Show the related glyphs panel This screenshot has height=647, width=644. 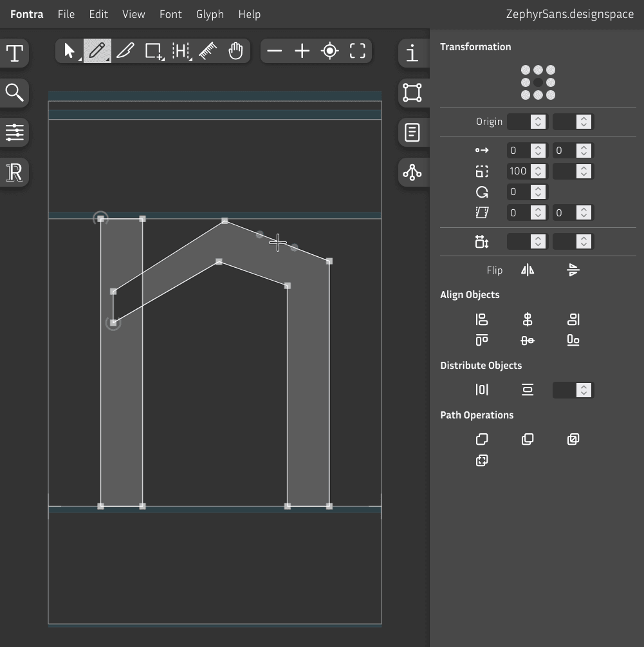412,173
